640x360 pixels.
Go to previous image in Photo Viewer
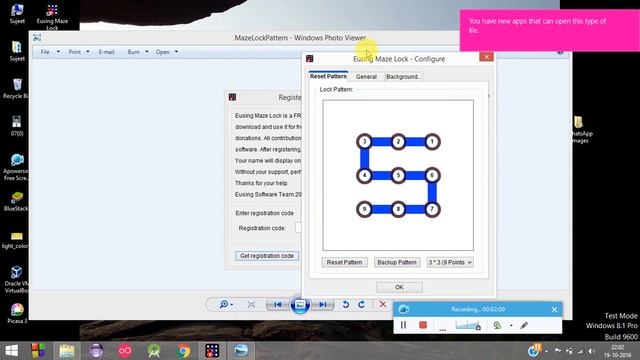pyautogui.click(x=278, y=304)
